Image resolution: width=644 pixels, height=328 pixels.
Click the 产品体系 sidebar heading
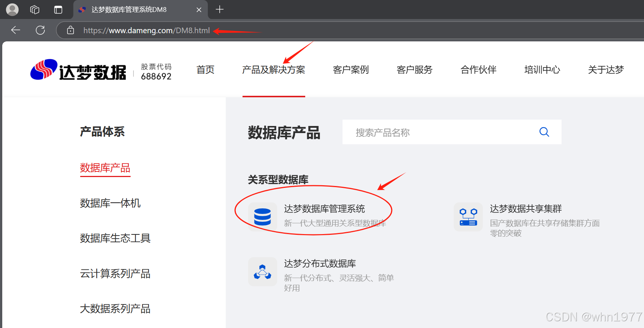click(x=102, y=132)
